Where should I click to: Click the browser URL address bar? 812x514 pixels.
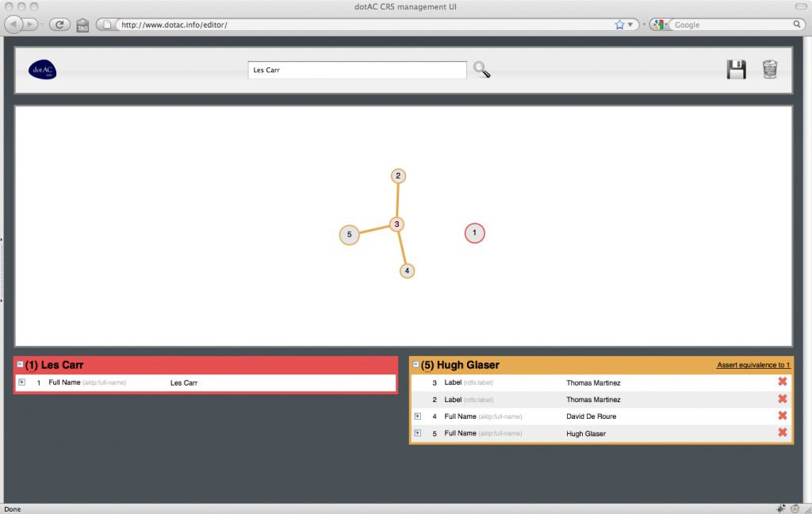coord(357,25)
